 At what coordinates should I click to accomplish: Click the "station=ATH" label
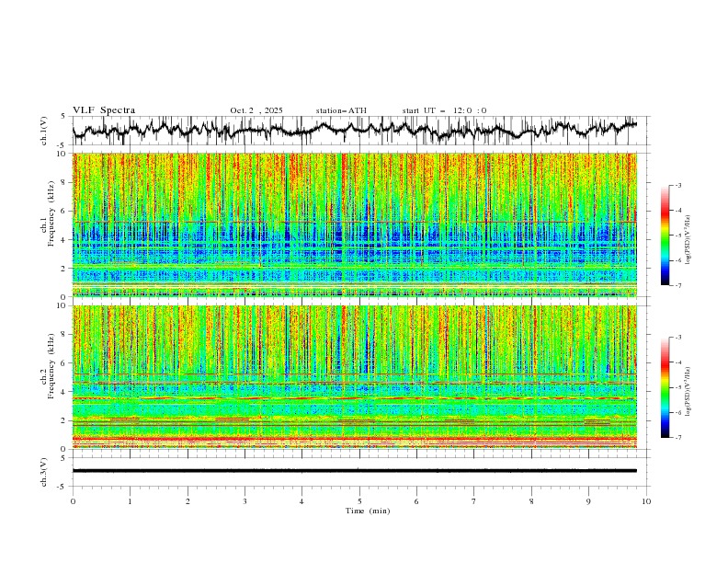tap(341, 110)
